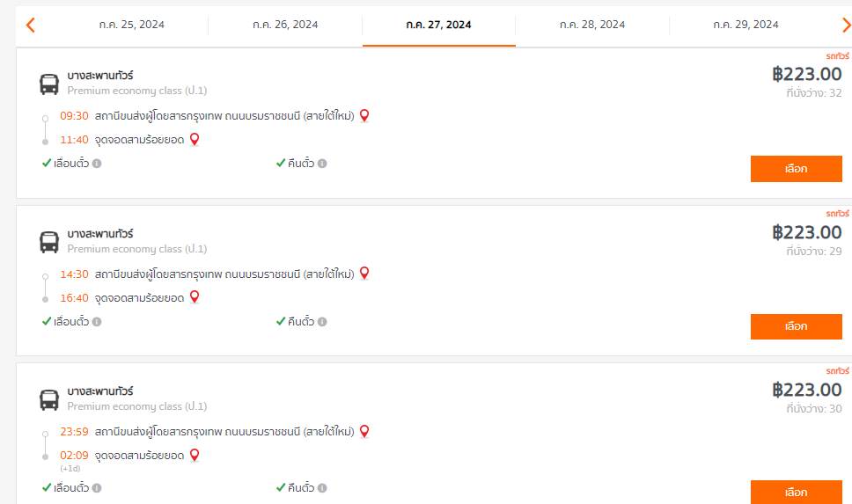
Task: Show info for เลื่อนตั๋ว on first trip
Action: tap(97, 164)
